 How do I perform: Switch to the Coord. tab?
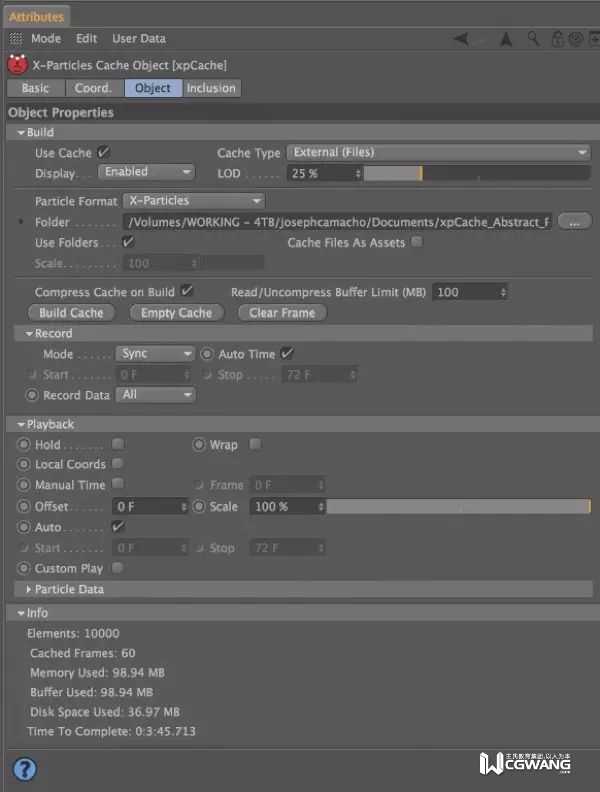tap(94, 88)
